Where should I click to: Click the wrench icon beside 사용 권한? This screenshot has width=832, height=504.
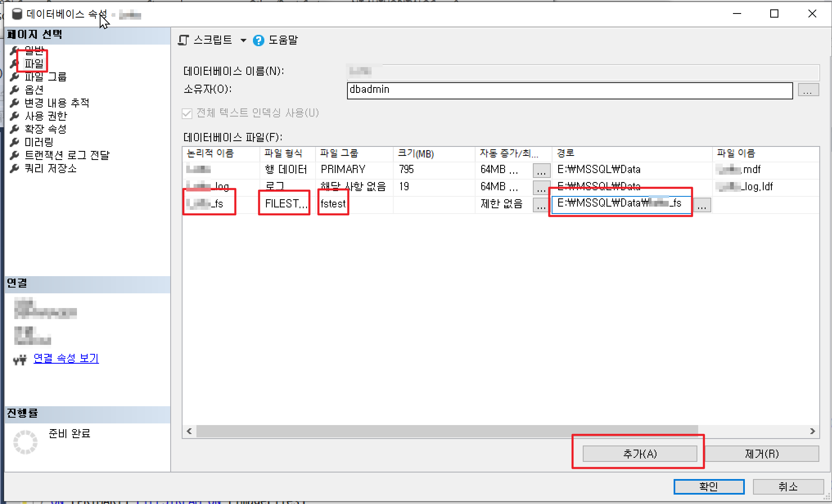(15, 116)
